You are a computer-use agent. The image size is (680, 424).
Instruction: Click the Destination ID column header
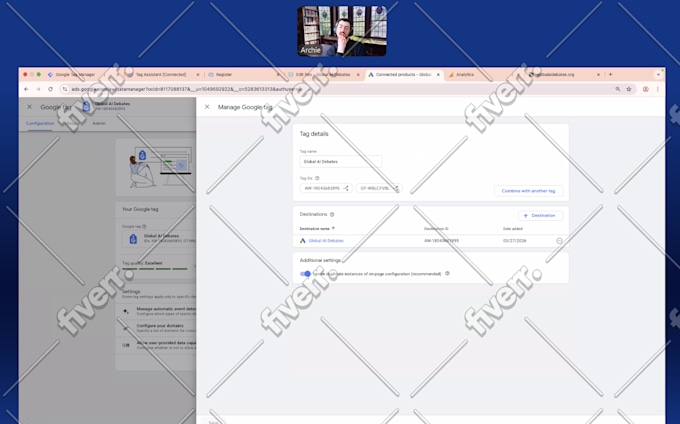point(436,228)
